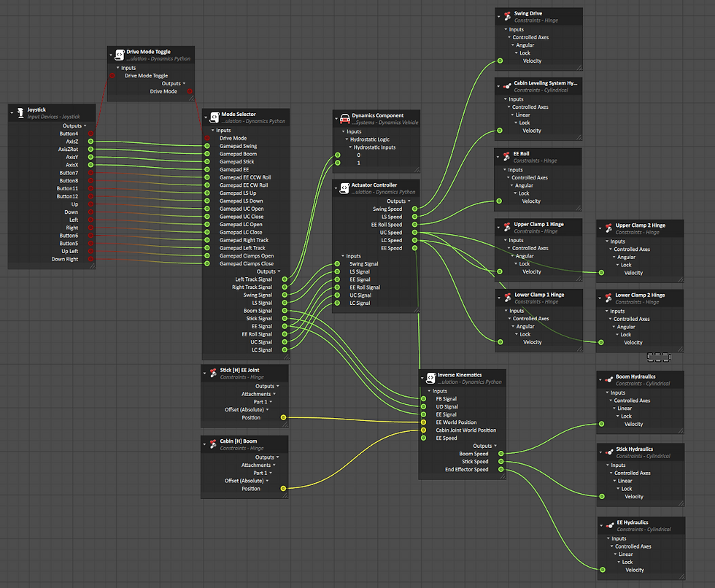Screen dimensions: 715x588
Task: Collapse Joystick Outputs section
Action: click(85, 125)
